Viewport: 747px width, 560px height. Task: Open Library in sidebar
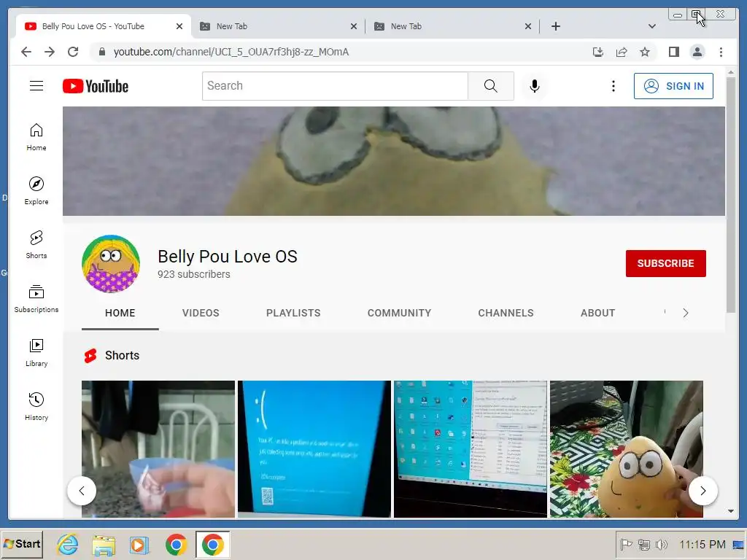[x=36, y=352]
